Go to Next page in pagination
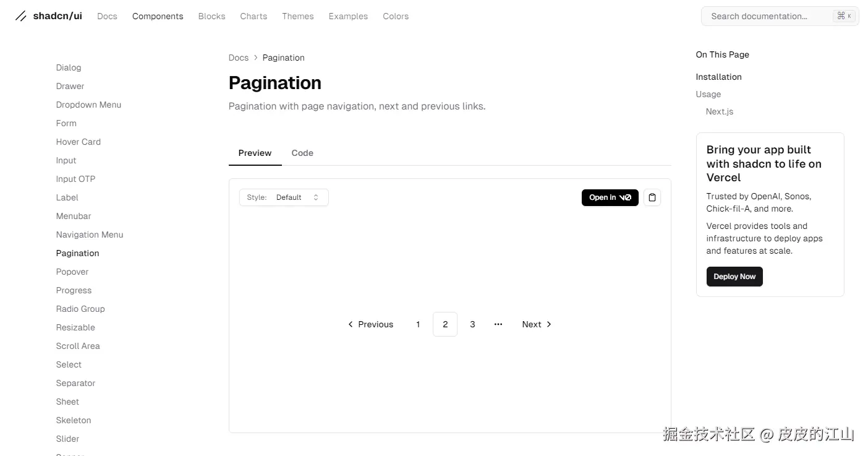 tap(537, 324)
